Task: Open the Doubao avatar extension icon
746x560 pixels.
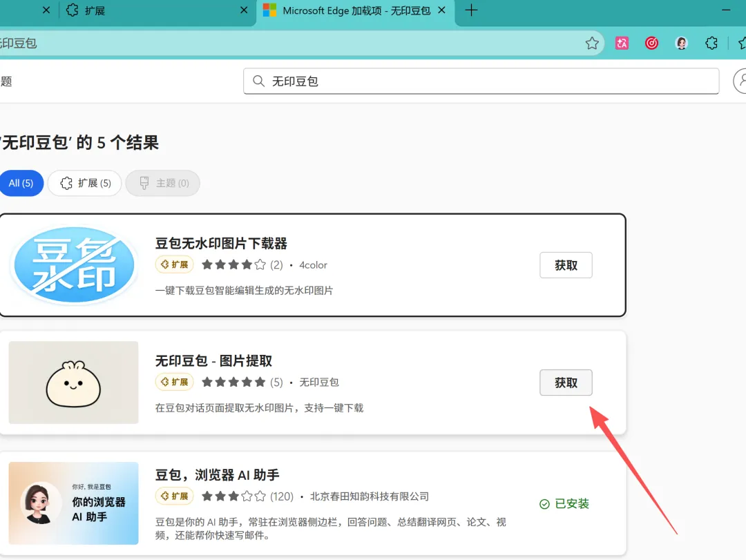Action: (681, 44)
